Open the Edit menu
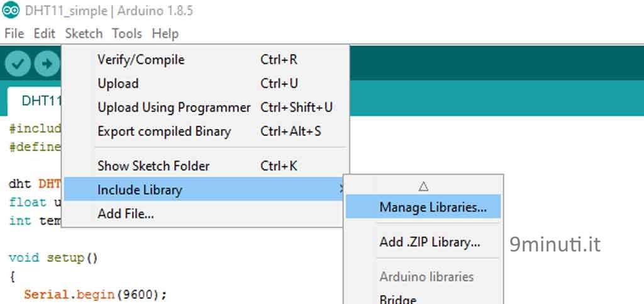644x304 pixels. point(45,33)
